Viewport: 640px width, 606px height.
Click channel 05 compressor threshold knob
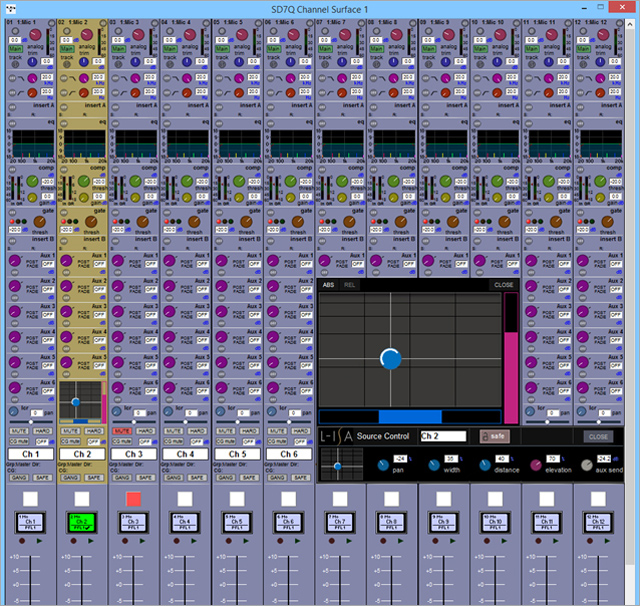(239, 181)
